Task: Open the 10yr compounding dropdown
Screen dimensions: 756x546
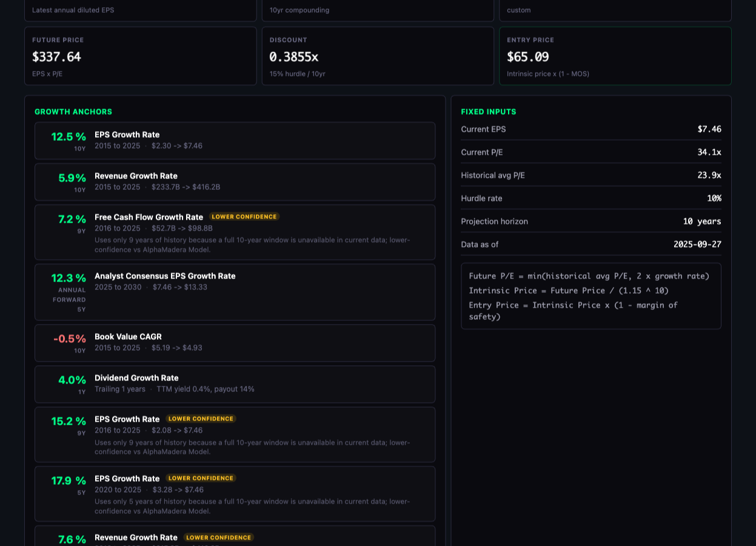Action: click(378, 10)
